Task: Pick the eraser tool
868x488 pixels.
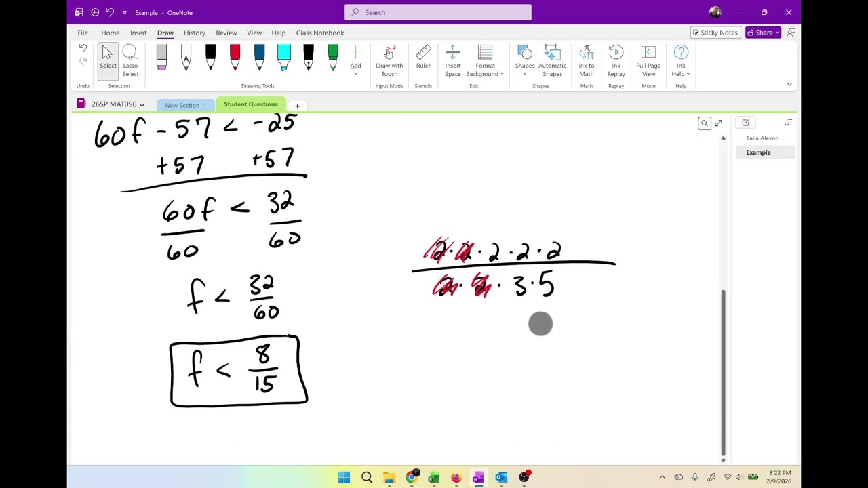Action: coord(161,58)
